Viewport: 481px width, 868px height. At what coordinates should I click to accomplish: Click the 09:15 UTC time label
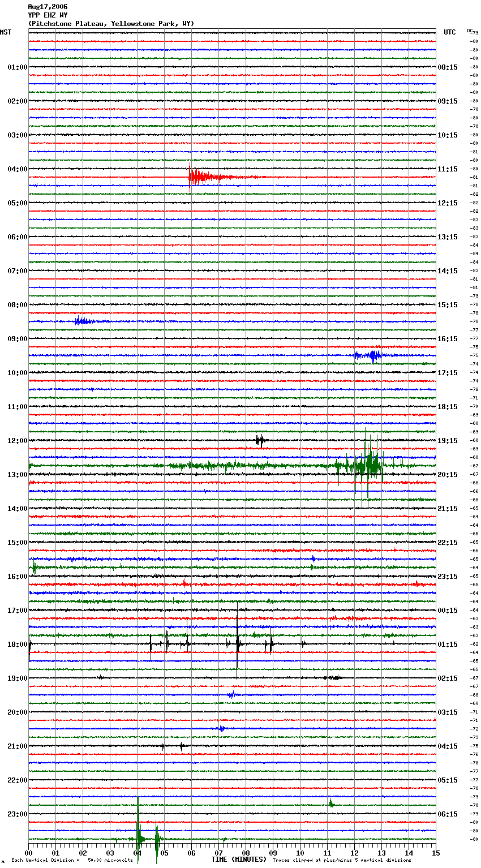448,101
